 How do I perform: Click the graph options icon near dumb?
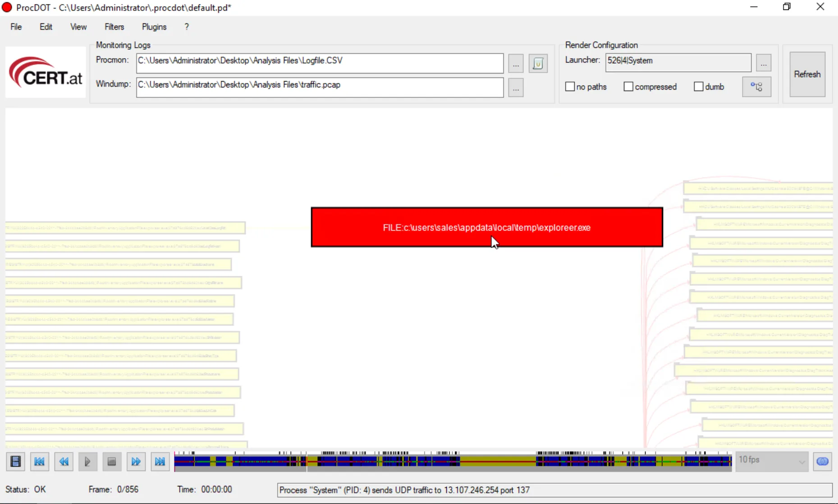(756, 87)
